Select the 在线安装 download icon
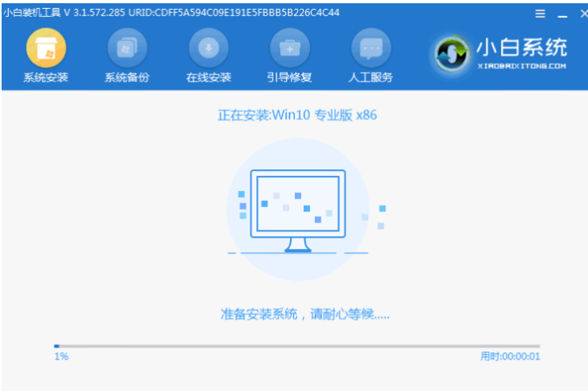588x391 pixels. 209,48
